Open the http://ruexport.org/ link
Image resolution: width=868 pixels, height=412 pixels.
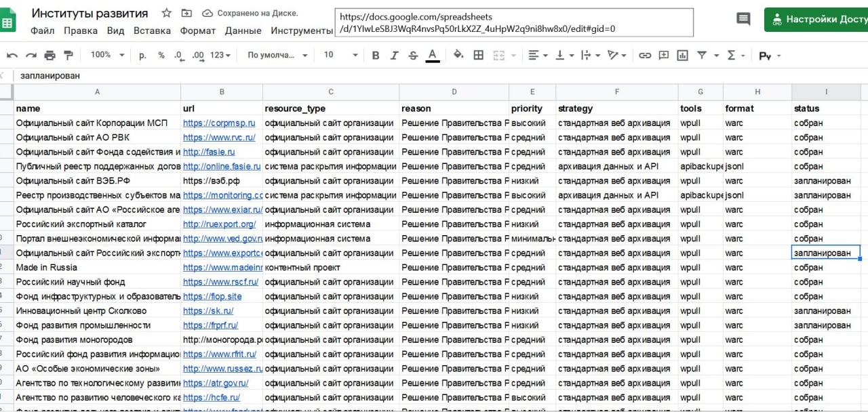tap(220, 224)
